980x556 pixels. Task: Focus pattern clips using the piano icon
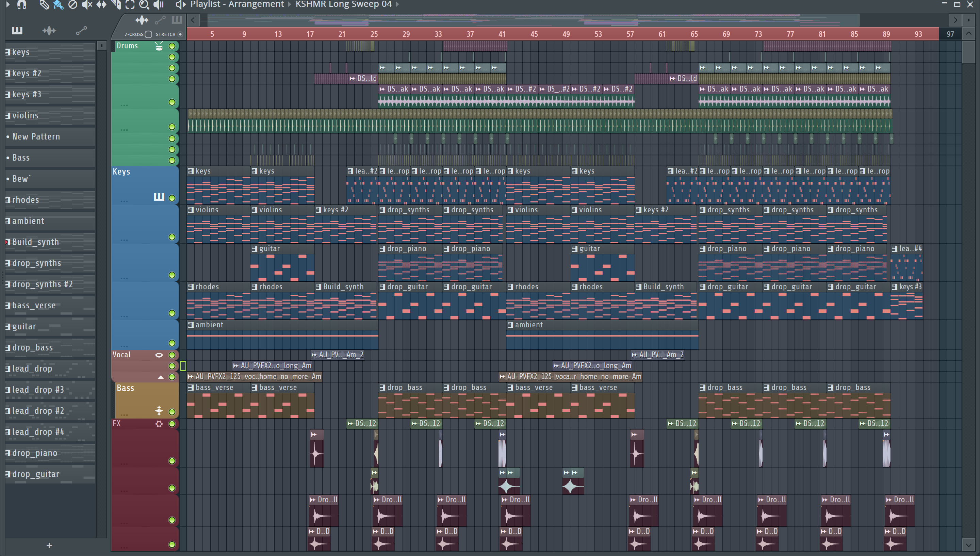(177, 20)
